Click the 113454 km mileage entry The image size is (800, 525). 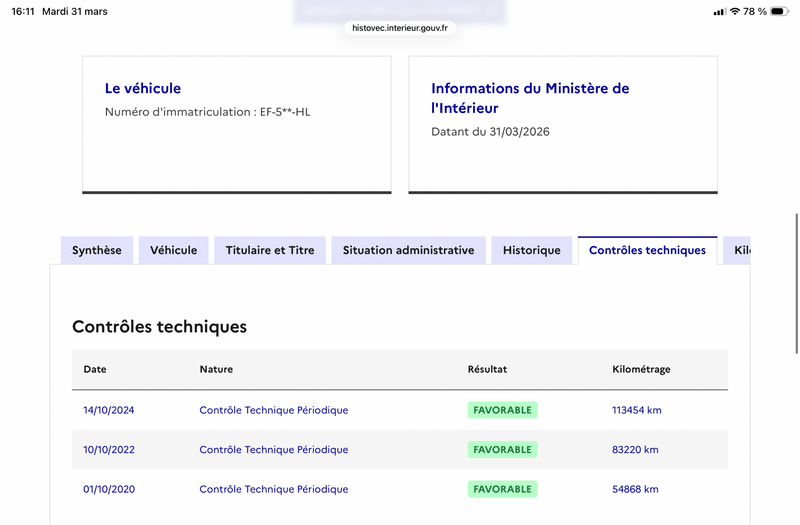(x=637, y=410)
